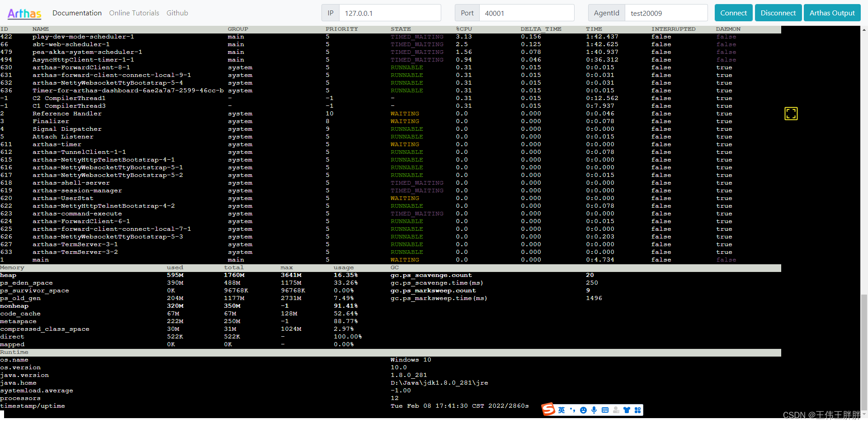Click the metaspace memory label
The width and height of the screenshot is (868, 424).
18,321
